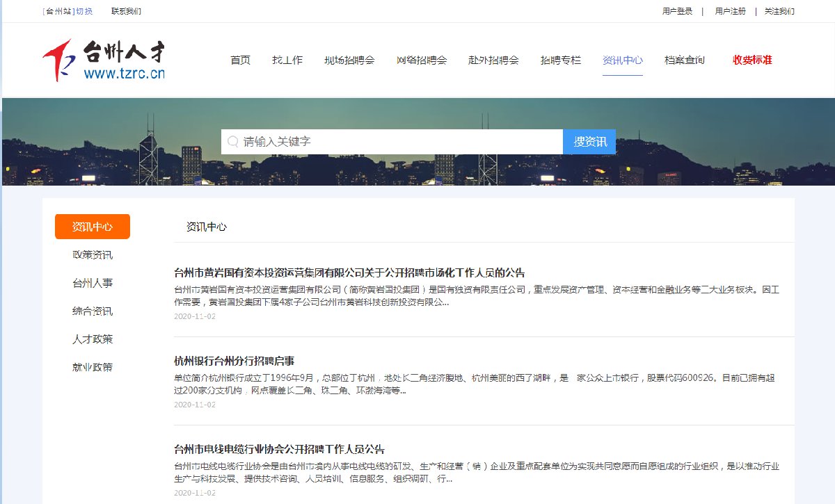Open 联系我们 contact link
This screenshot has width=835, height=504.
pos(126,11)
